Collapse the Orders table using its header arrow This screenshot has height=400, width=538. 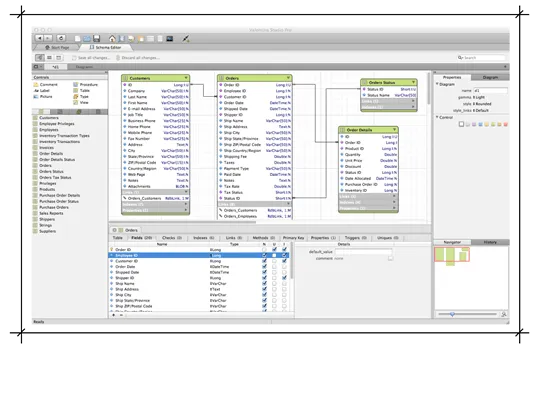pyautogui.click(x=288, y=78)
